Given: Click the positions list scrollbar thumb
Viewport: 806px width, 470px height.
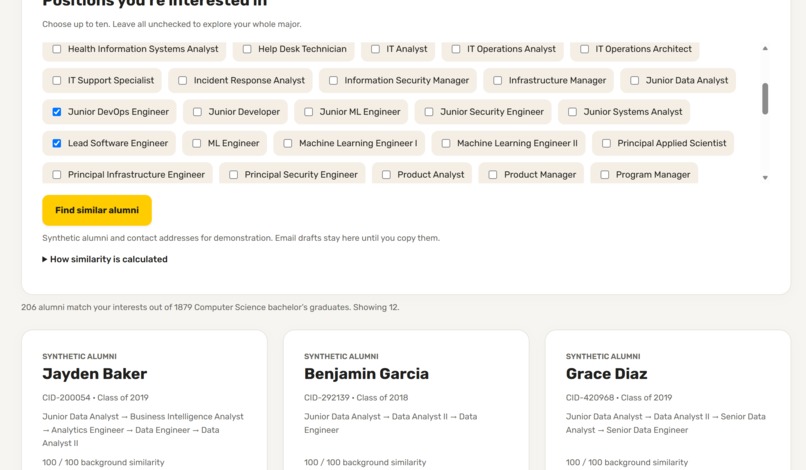Looking at the screenshot, I should point(765,98).
